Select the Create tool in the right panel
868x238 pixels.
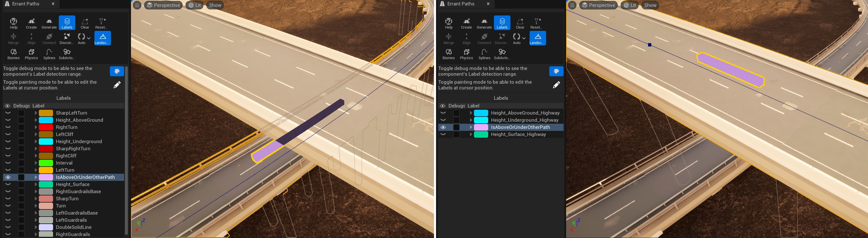pos(466,23)
